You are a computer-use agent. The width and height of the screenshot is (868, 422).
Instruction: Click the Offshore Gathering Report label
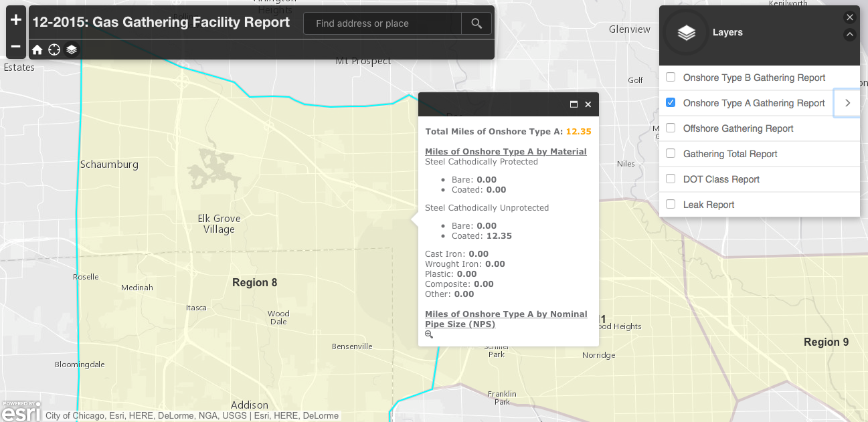click(x=738, y=128)
